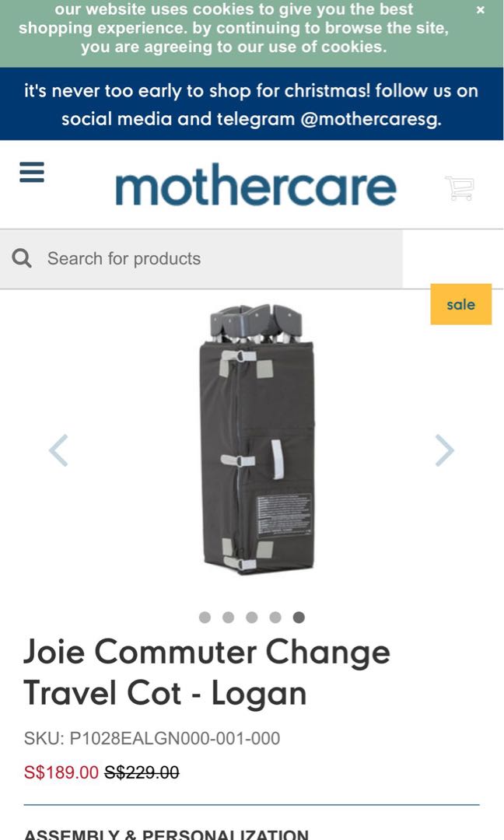
Task: Click the yellow sale badge
Action: 460,304
